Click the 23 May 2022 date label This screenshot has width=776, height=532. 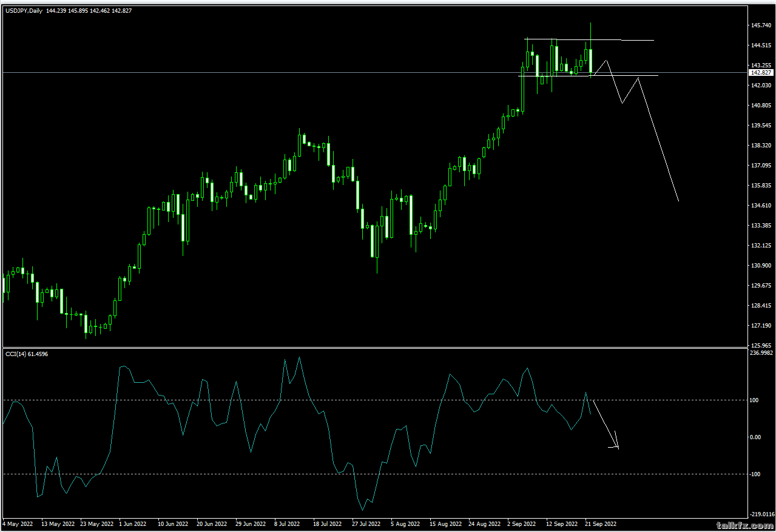(96, 524)
